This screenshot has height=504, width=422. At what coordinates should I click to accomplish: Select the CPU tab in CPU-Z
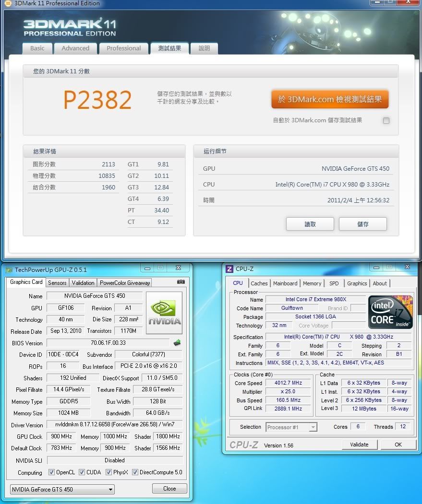tap(238, 283)
